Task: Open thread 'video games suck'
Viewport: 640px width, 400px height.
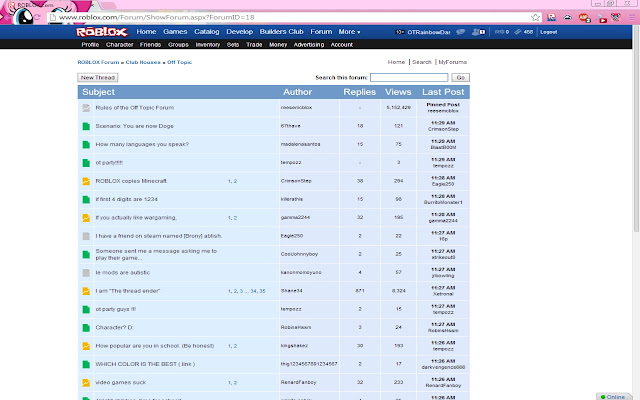Action: pyautogui.click(x=120, y=382)
